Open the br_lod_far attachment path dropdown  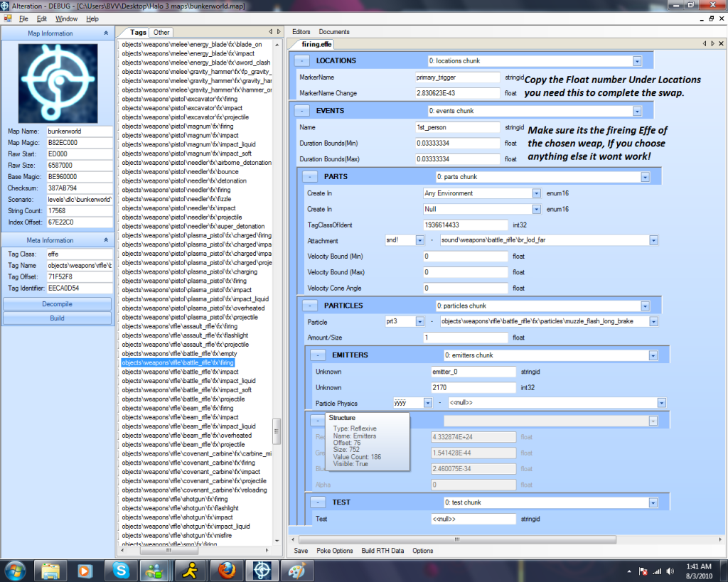(x=653, y=240)
